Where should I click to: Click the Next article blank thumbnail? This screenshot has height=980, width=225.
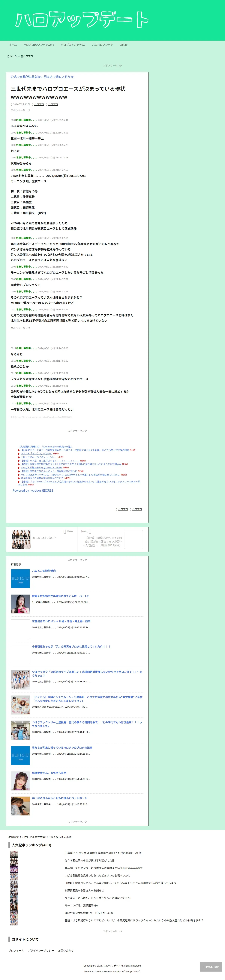[133, 539]
